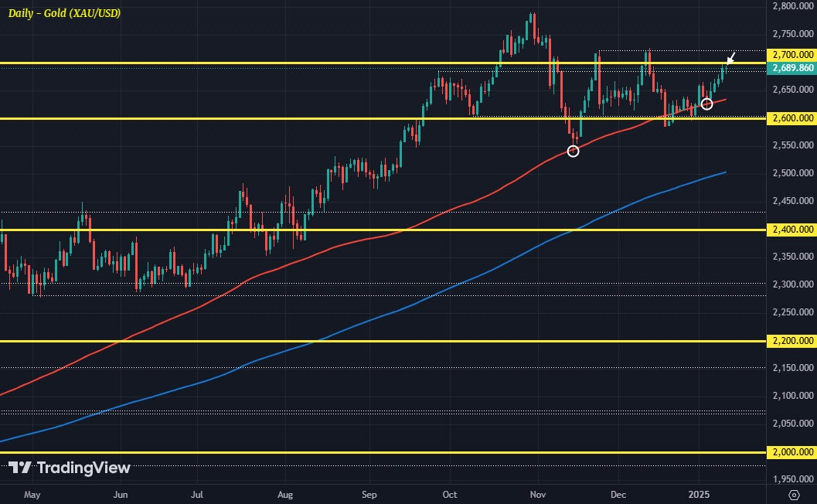Click the Dec label on time axis
The height and width of the screenshot is (504, 817).
click(x=618, y=494)
